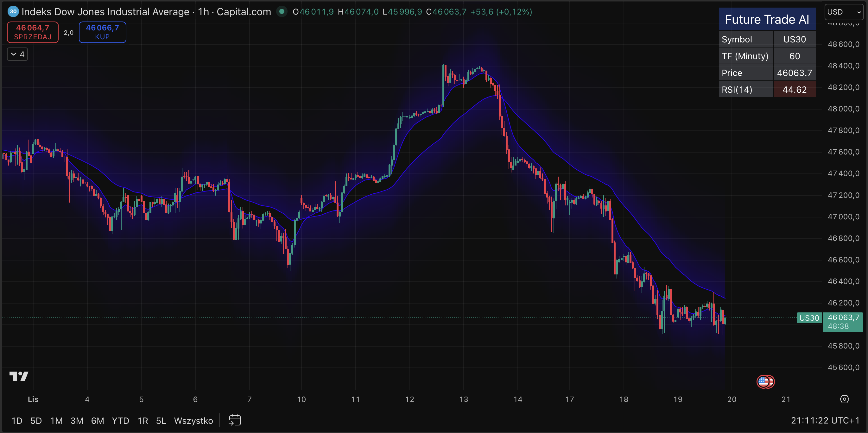
Task: Click the chart symbol title text
Action: tap(146, 12)
